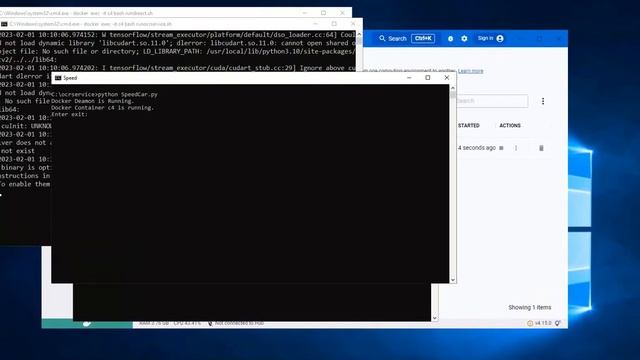Close the Speed console window
The width and height of the screenshot is (640, 360).
click(x=447, y=78)
